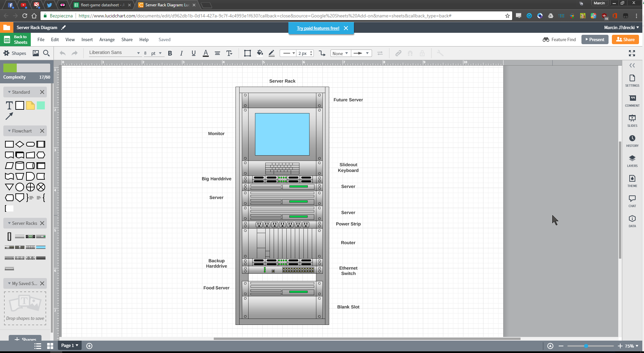Click the Try paid features free link
The width and height of the screenshot is (644, 353).
point(318,28)
